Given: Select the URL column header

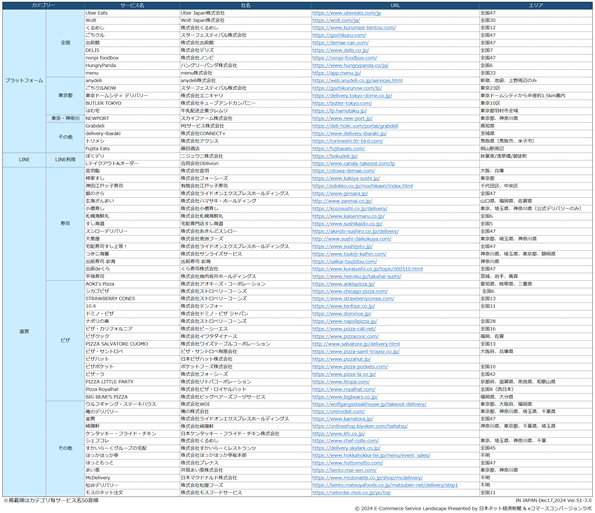Looking at the screenshot, I should 395,6.
